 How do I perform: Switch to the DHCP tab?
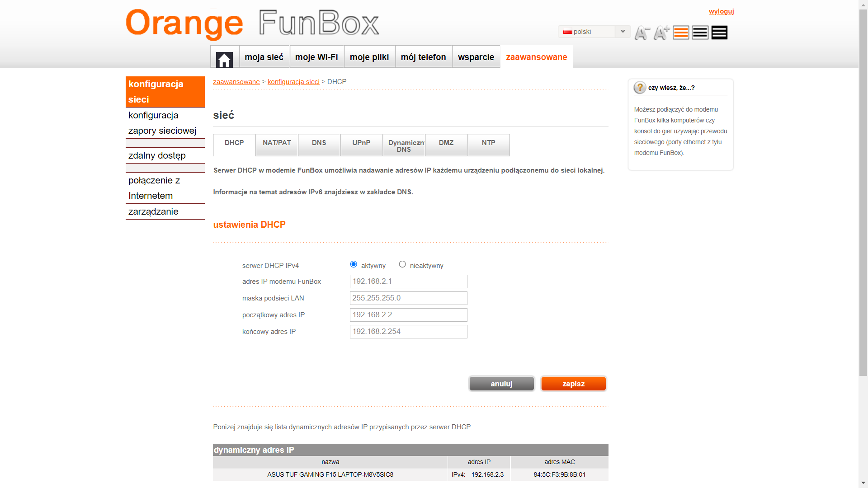[234, 145]
